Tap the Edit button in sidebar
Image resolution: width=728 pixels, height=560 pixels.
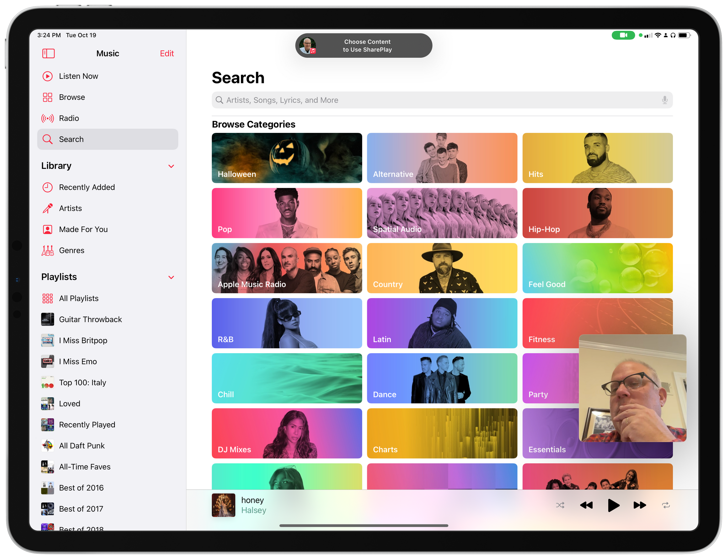pos(167,54)
